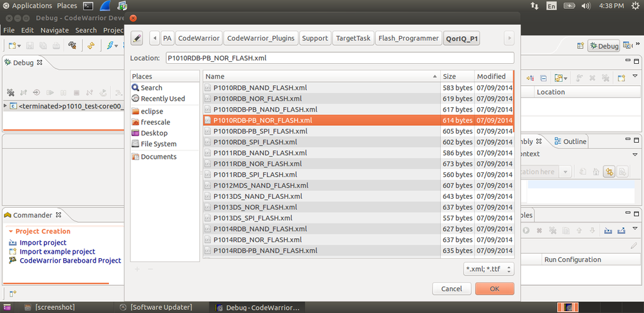Click the left path scroll arrow

click(x=155, y=38)
